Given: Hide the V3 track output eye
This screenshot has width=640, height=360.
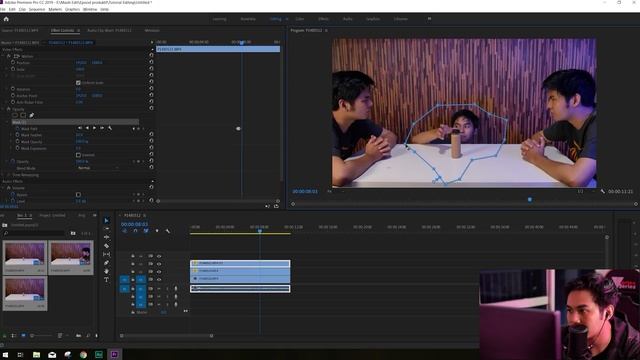Looking at the screenshot, I should pos(159,264).
